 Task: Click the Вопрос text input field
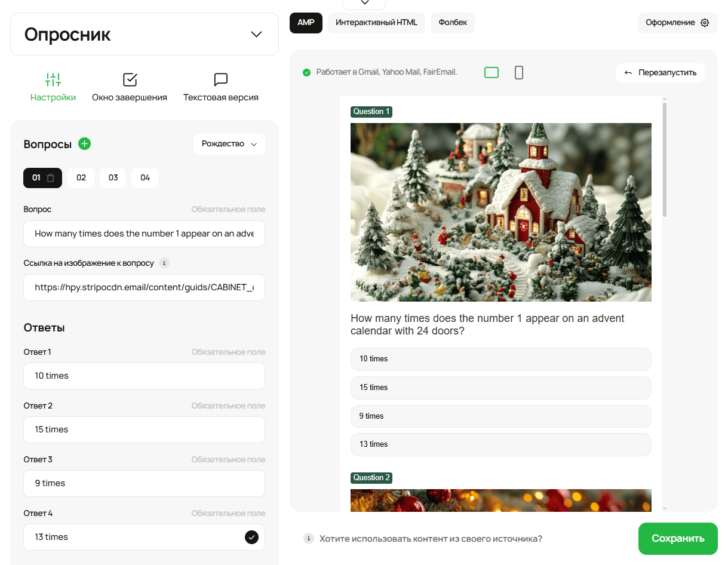click(x=144, y=234)
